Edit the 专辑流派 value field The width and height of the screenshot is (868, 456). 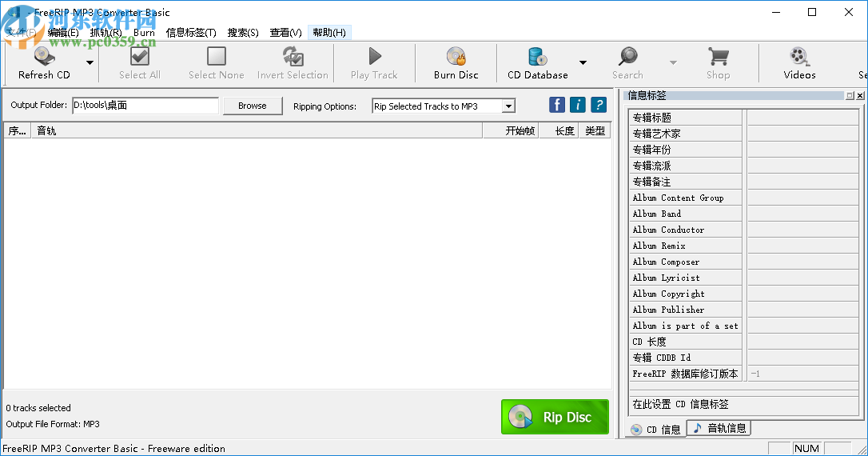(802, 166)
